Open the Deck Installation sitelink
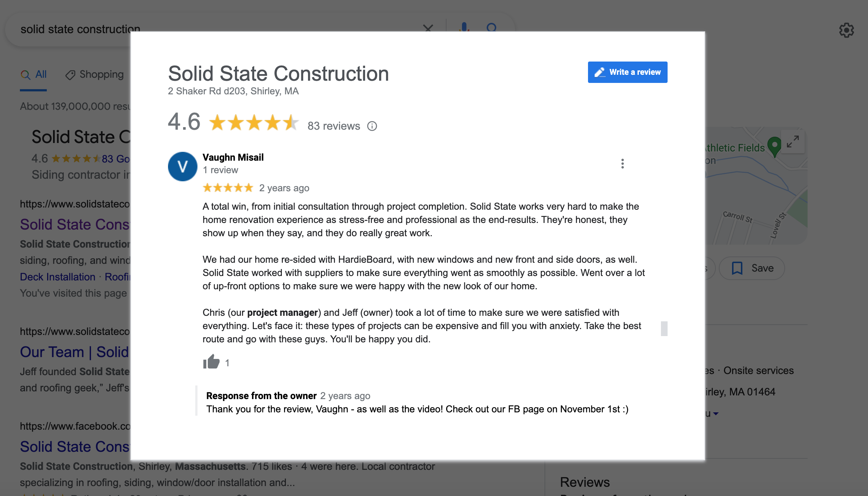Viewport: 868px width, 496px height. [57, 277]
